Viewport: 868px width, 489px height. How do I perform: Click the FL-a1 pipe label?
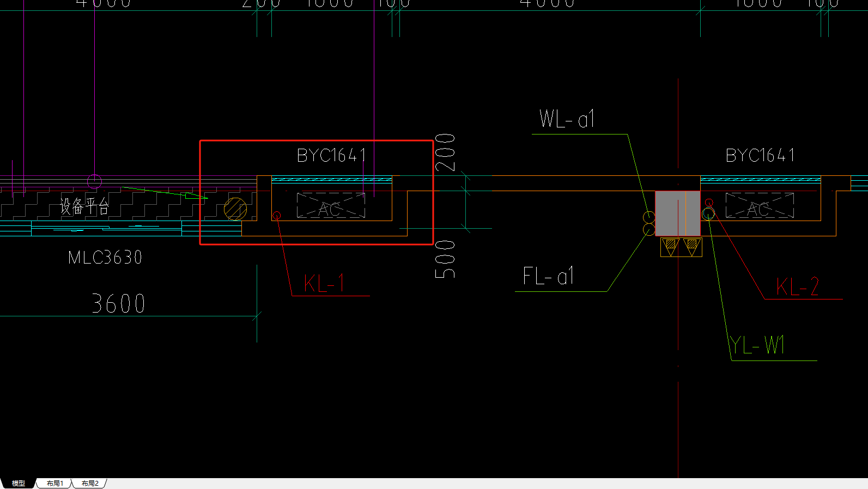click(548, 276)
